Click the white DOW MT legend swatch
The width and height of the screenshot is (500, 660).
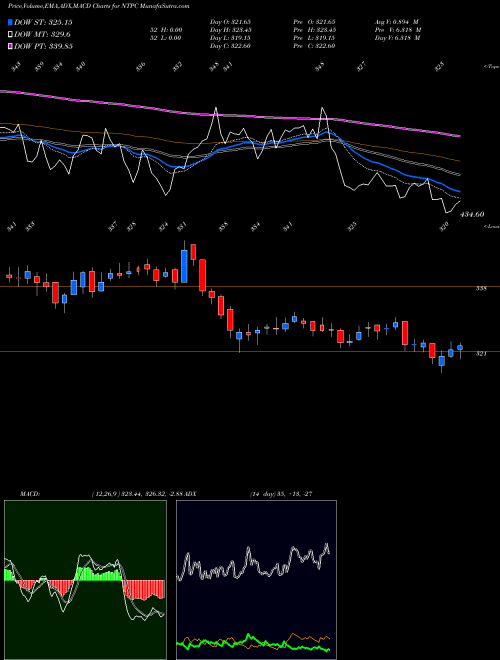click(x=10, y=34)
